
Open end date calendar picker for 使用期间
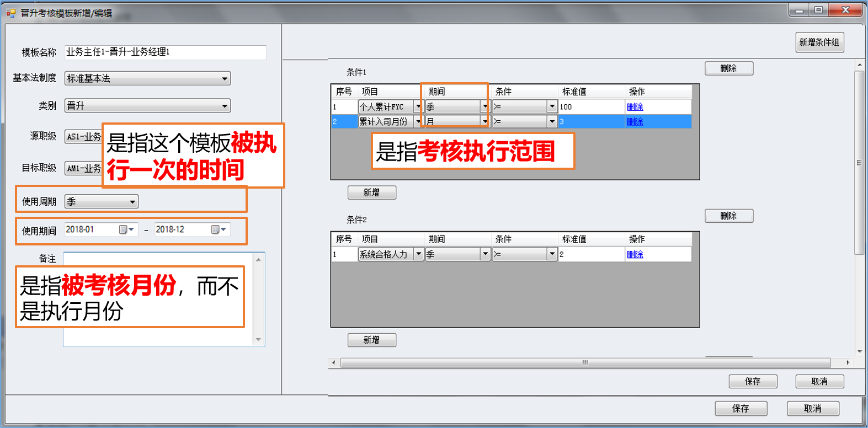tap(219, 229)
